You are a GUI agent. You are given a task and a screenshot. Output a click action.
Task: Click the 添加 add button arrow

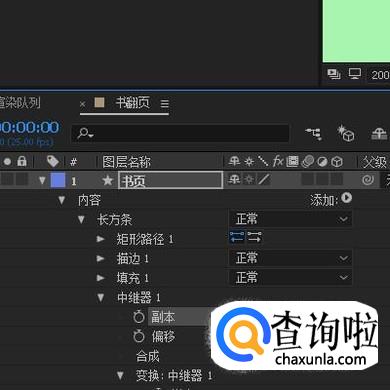pyautogui.click(x=347, y=198)
